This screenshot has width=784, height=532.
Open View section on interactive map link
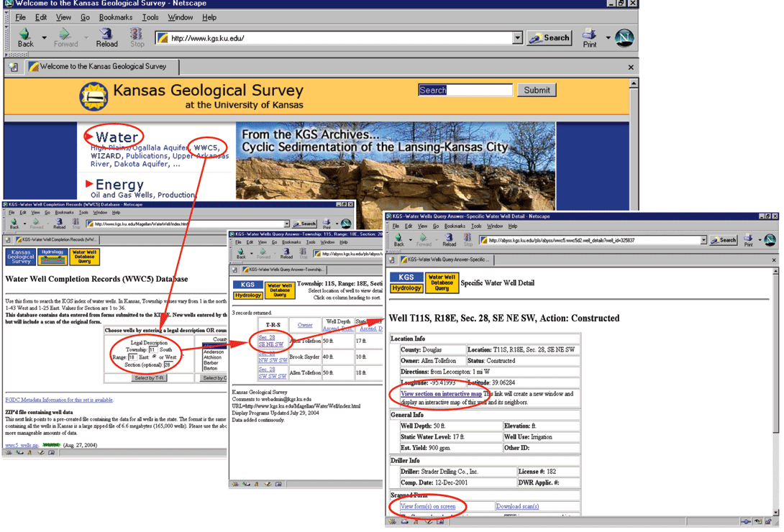[x=441, y=394]
